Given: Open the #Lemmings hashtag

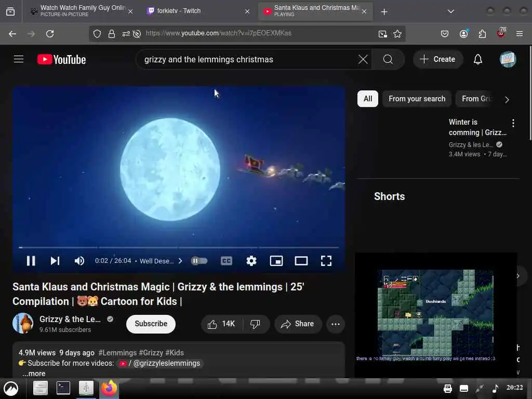Looking at the screenshot, I should point(117,353).
